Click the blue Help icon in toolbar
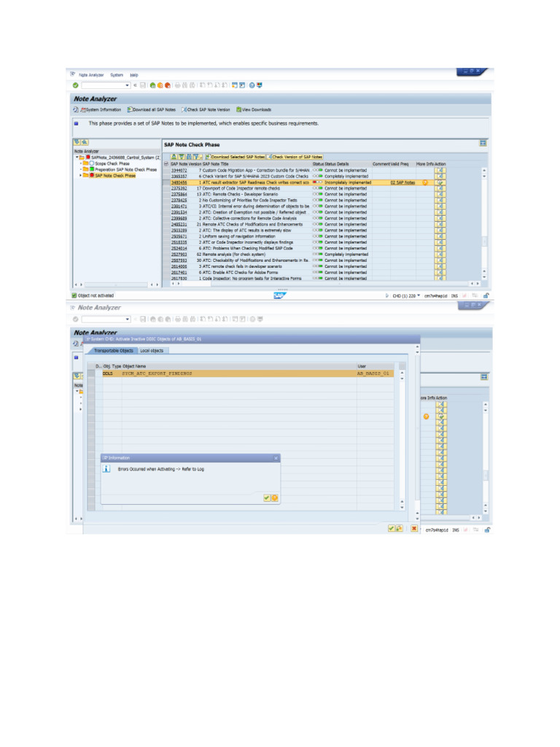Image resolution: width=560 pixels, height=747 pixels. [252, 85]
